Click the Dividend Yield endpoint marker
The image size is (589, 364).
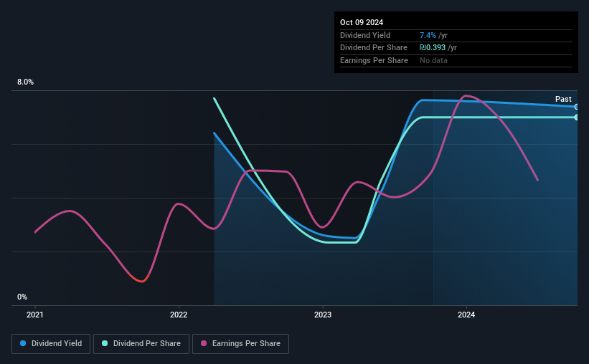coord(576,107)
